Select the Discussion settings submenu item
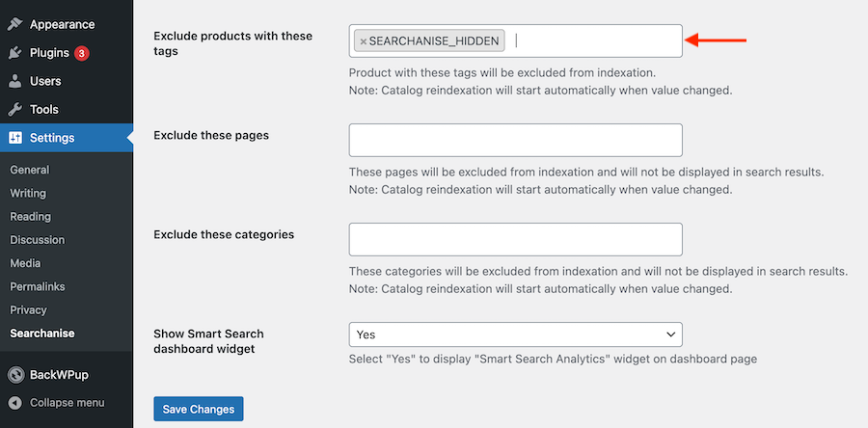The image size is (868, 428). coord(38,240)
